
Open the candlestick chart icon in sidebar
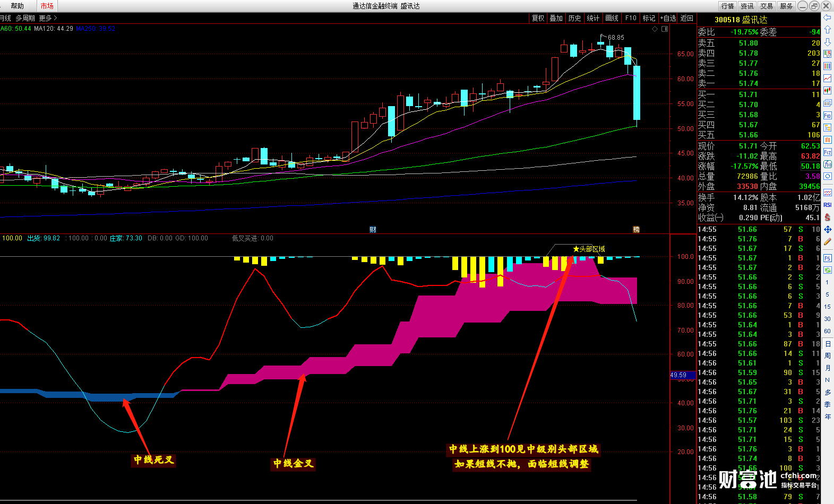point(827,91)
